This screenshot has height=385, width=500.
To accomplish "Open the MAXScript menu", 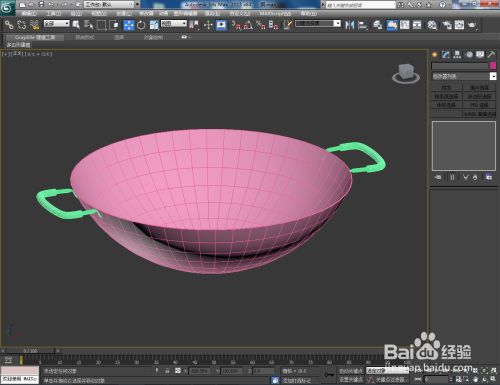I will pos(275,14).
